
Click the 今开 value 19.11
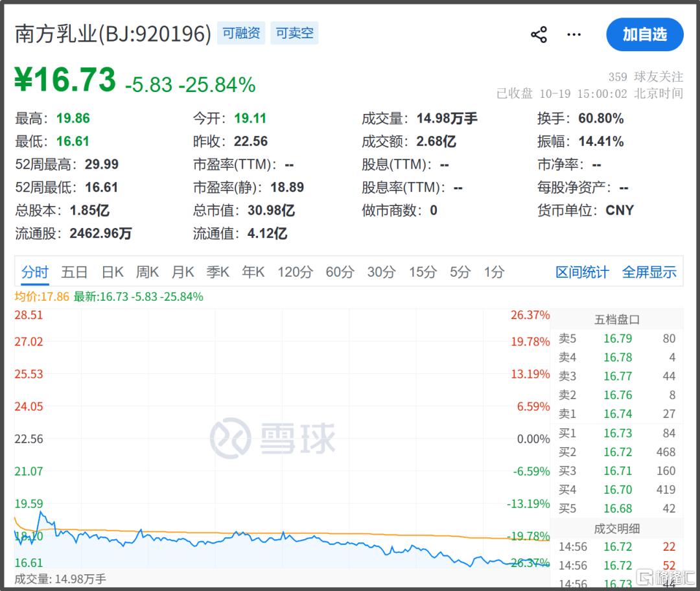(x=250, y=119)
